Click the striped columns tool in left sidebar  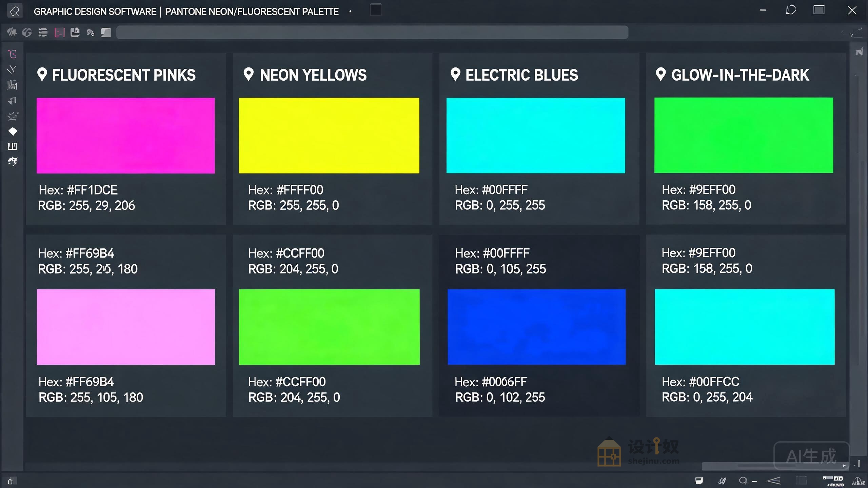pos(12,85)
